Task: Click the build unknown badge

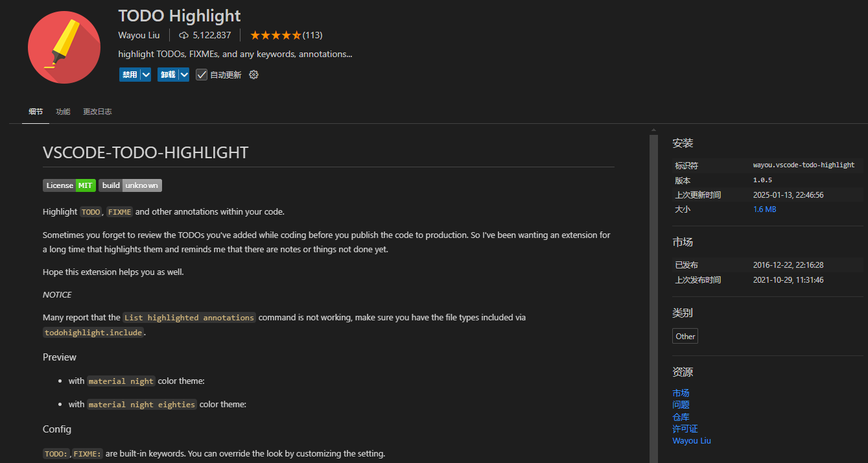Action: coord(130,185)
